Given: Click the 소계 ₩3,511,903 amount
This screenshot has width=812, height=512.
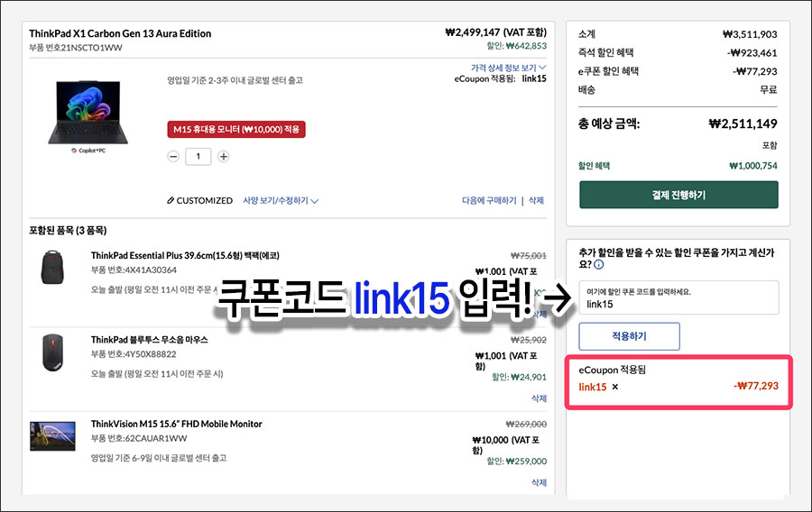Looking at the screenshot, I should coord(750,34).
